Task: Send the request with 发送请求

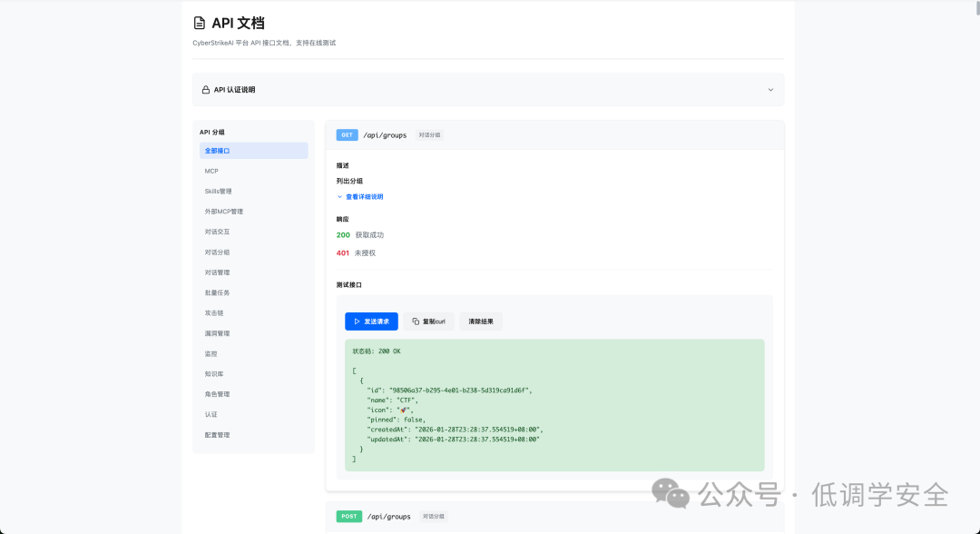Action: click(371, 321)
